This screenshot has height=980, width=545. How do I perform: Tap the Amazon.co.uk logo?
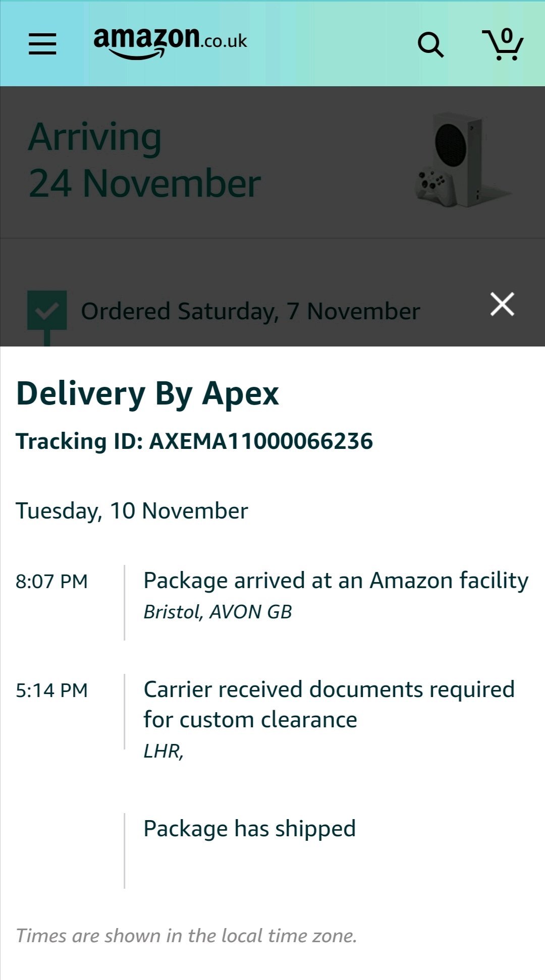coord(170,43)
